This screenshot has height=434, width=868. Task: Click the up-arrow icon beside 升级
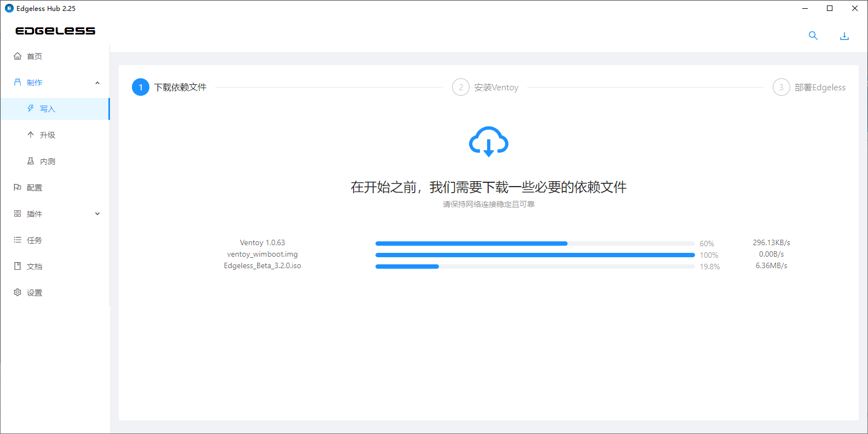tap(31, 135)
